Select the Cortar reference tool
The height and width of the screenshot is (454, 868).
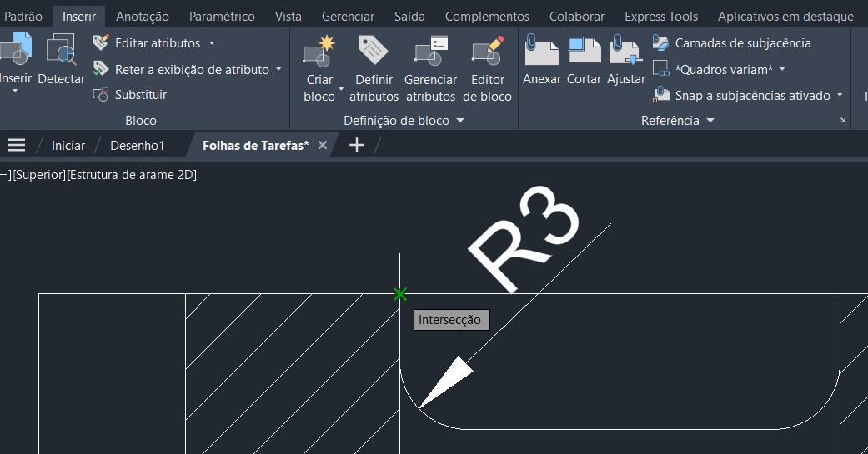(x=585, y=52)
